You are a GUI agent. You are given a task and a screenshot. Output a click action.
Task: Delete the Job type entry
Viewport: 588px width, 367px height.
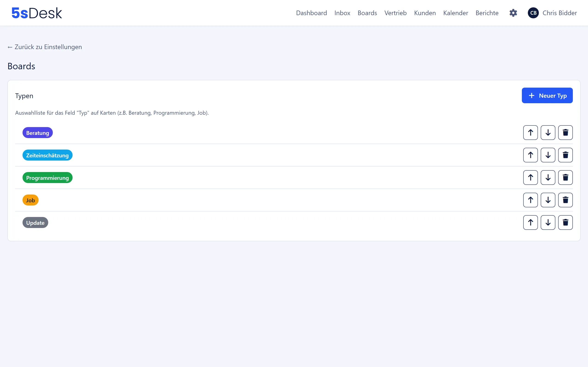[565, 200]
